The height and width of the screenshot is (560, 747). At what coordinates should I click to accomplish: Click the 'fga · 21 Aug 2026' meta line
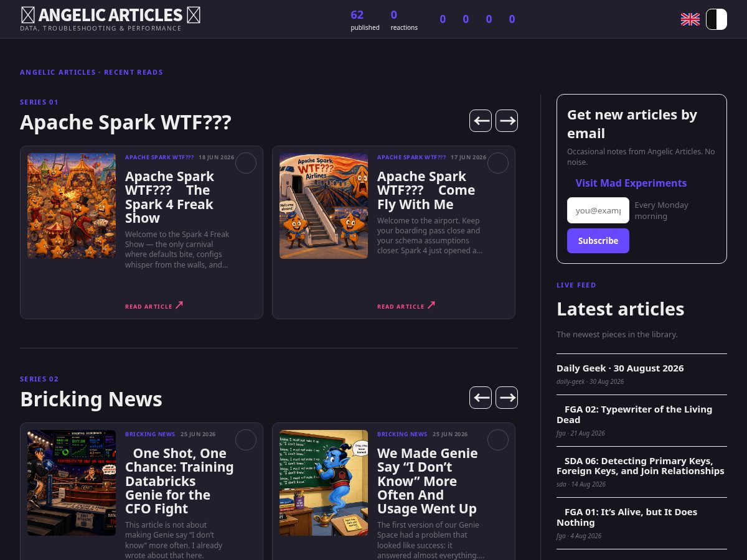(581, 433)
